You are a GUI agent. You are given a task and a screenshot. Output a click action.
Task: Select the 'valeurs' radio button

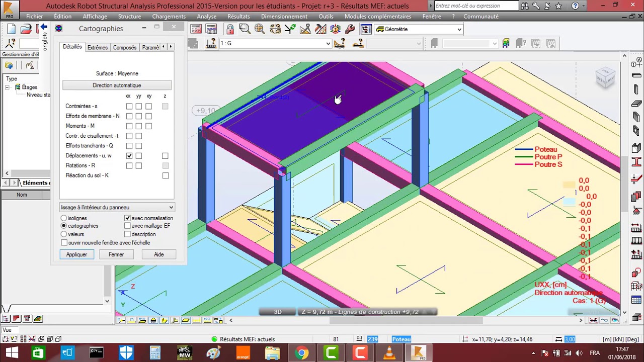(x=64, y=234)
